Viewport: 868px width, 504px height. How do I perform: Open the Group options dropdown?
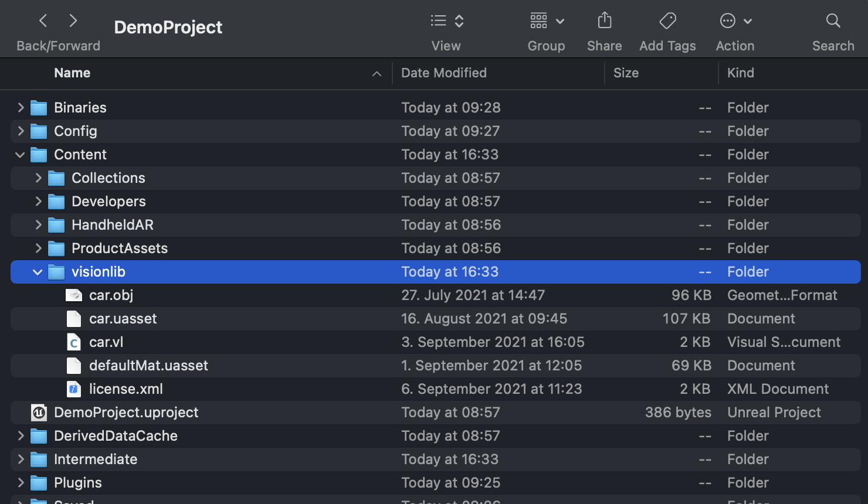click(547, 21)
